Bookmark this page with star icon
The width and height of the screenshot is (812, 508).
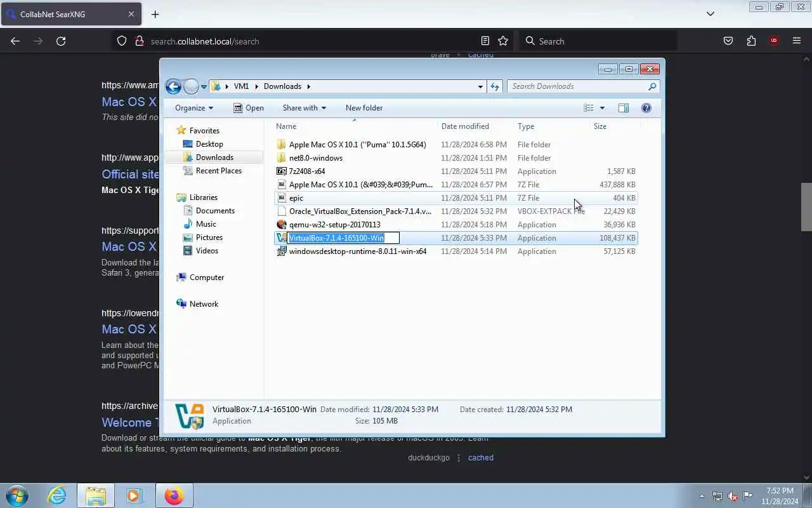tap(503, 41)
